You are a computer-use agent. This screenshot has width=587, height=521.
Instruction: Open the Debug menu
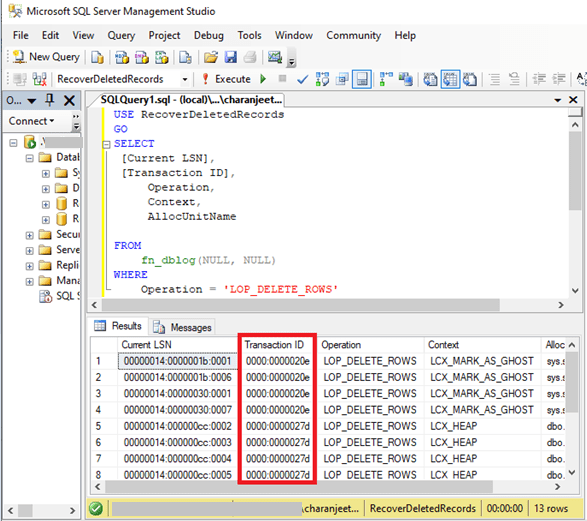(x=209, y=36)
